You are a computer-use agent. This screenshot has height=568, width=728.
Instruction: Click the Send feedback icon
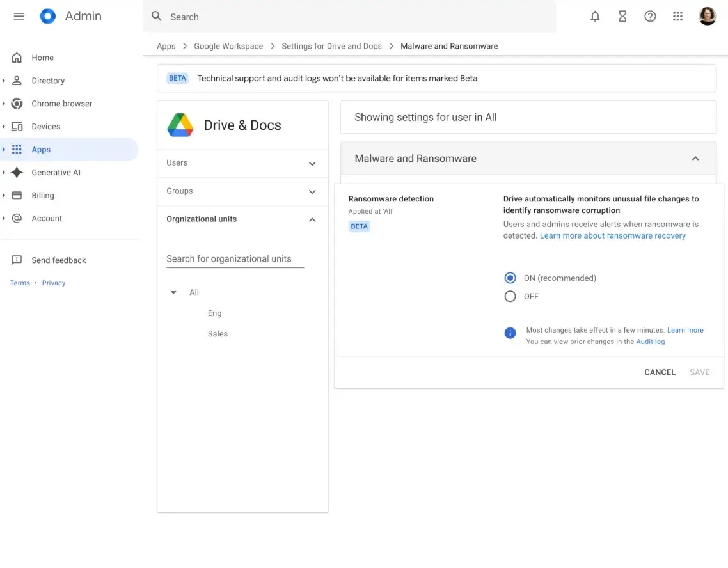17,260
